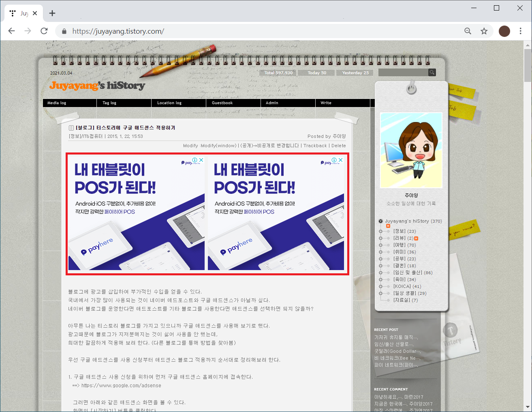
Task: Open the [KOICA] (41) category link
Action: click(407, 286)
